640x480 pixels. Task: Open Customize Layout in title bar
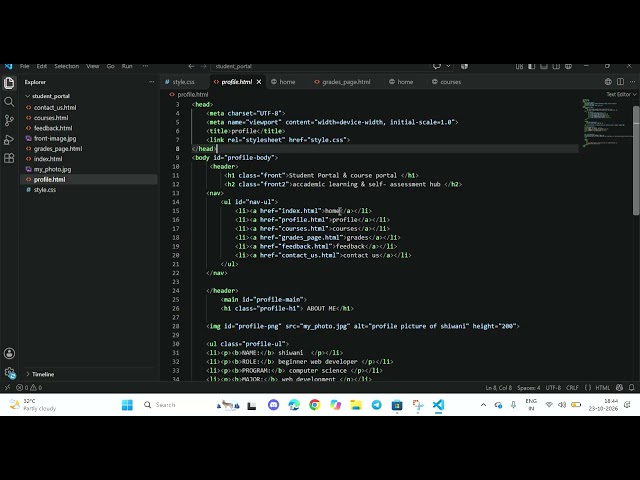(519, 66)
